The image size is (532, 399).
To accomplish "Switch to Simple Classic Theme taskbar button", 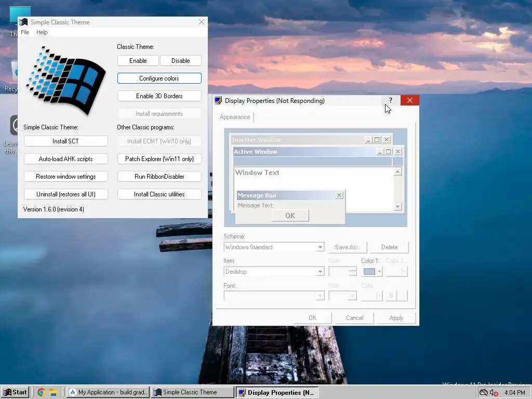I will [192, 393].
